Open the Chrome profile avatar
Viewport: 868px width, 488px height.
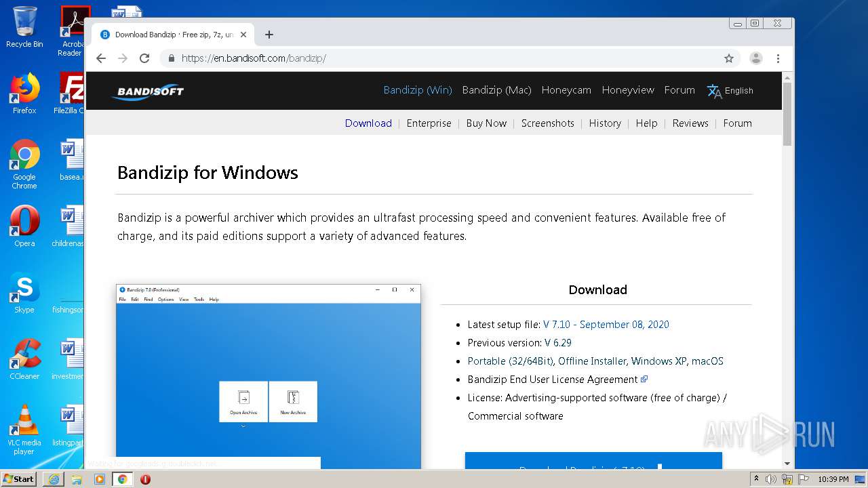click(756, 58)
